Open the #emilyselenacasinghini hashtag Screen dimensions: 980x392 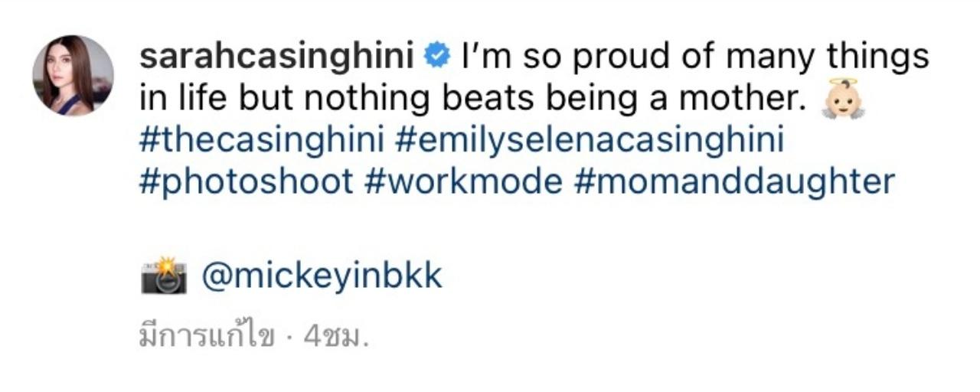click(x=590, y=141)
